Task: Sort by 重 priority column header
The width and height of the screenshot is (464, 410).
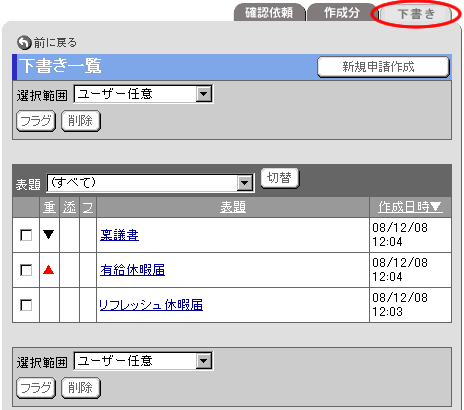Action: (x=50, y=207)
